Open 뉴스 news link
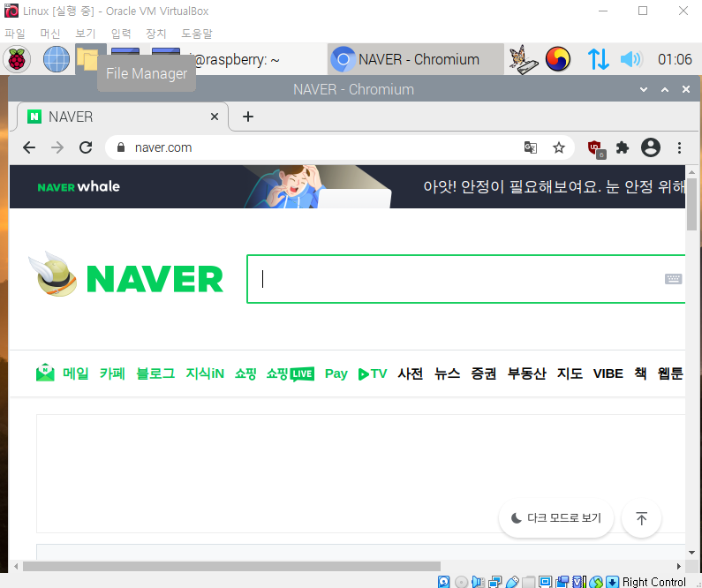 447,373
